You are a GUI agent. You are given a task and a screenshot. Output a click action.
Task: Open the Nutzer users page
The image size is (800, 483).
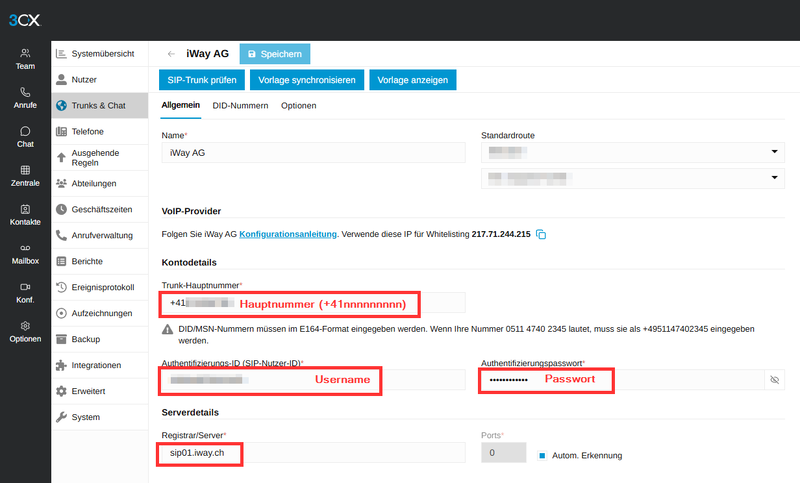pyautogui.click(x=99, y=80)
